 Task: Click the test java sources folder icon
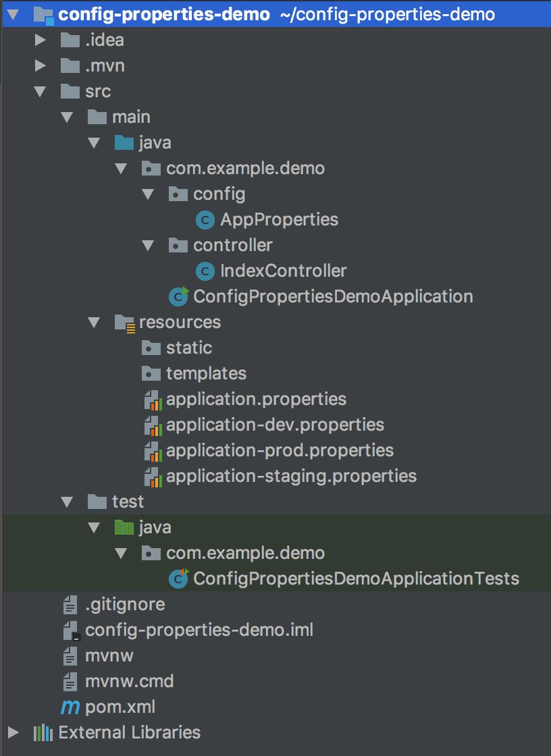click(x=124, y=527)
